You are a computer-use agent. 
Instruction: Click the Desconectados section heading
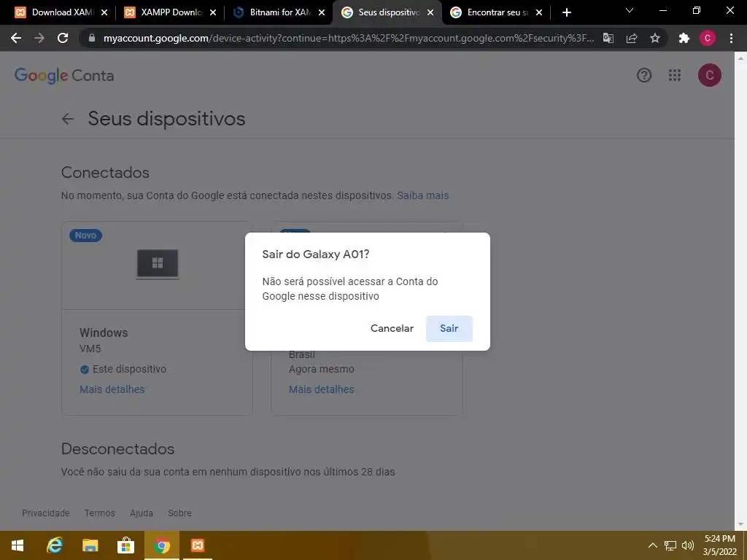[117, 448]
